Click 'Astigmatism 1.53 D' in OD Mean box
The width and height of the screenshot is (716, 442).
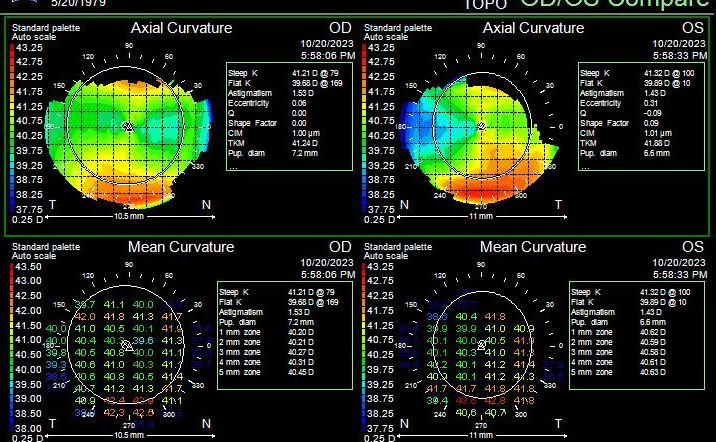266,312
